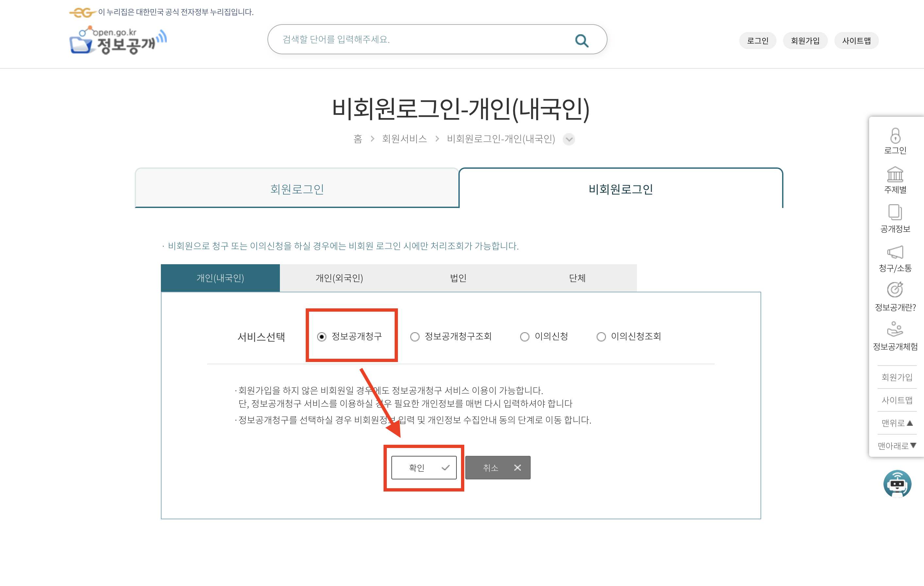This screenshot has height=586, width=924.
Task: Click the search magnifier icon
Action: (x=581, y=40)
